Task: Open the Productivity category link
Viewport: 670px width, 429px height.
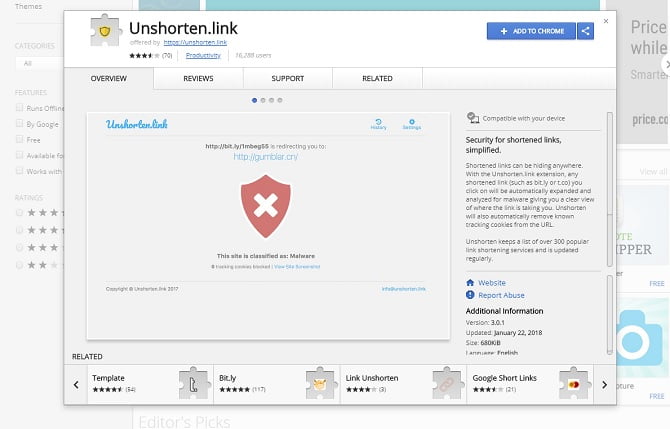Action: pyautogui.click(x=203, y=56)
